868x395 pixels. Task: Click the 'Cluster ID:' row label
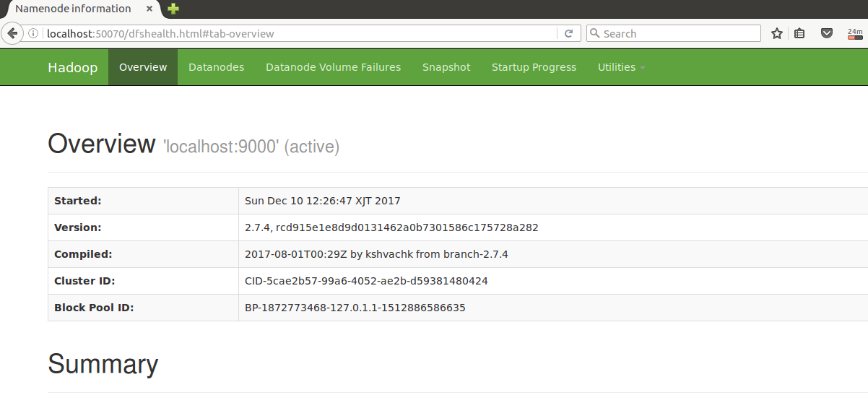[84, 281]
